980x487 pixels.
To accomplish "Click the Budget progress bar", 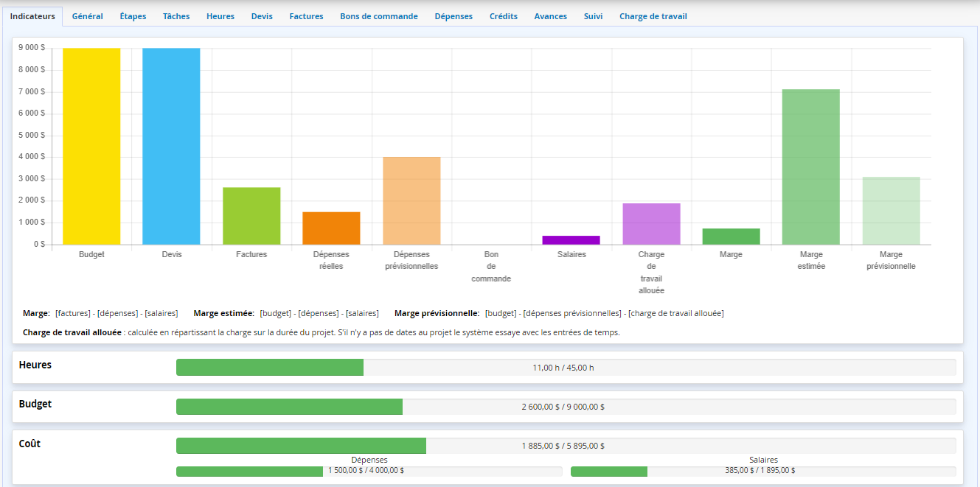I will pos(566,407).
